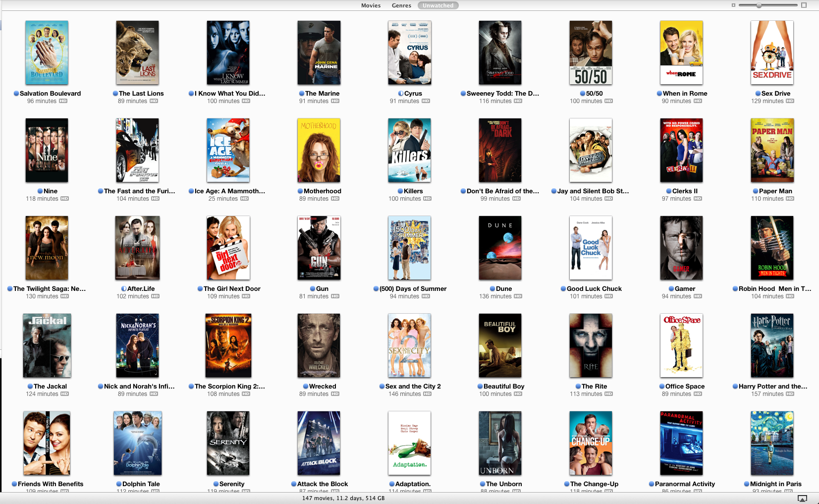The height and width of the screenshot is (504, 819).
Task: Select the Harry Potter poster
Action: click(772, 345)
